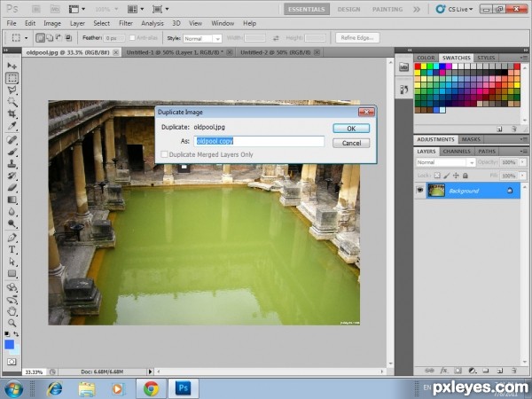
Task: Select the Eraser tool
Action: [x=12, y=188]
